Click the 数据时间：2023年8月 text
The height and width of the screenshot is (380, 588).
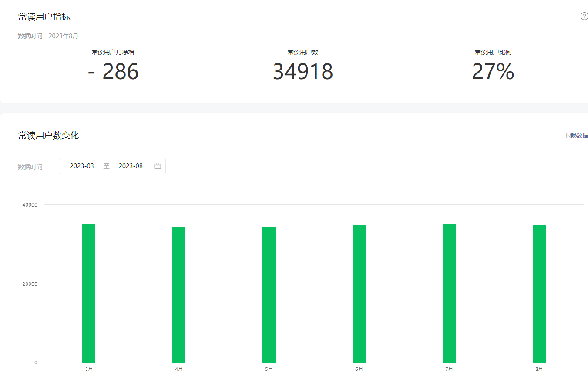[x=48, y=36]
